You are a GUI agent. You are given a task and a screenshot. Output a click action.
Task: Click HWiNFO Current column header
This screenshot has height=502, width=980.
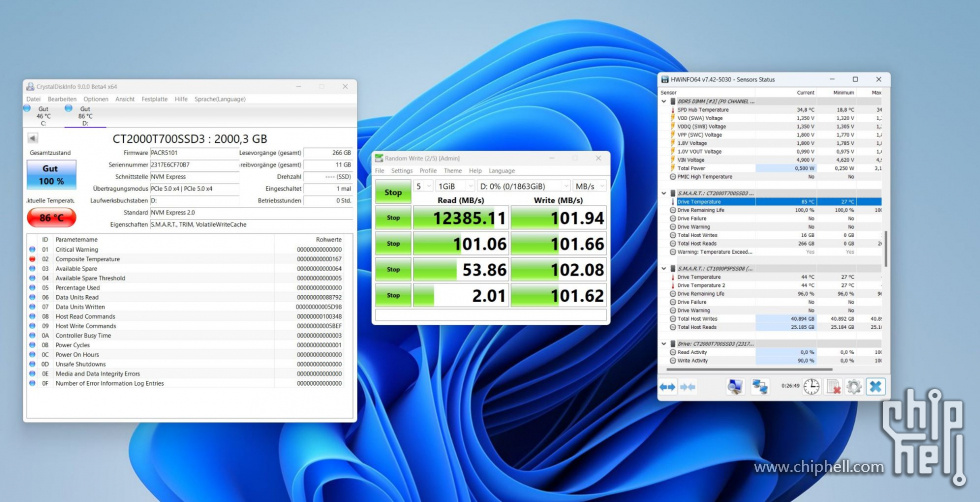coord(806,93)
